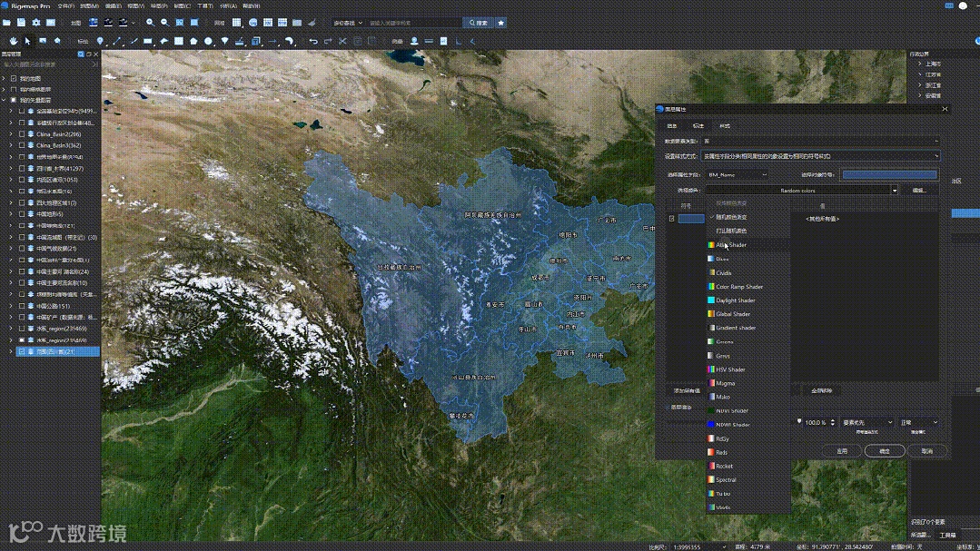Open the Random colors ramp dropdown arrow
The width and height of the screenshot is (980, 551).
895,191
